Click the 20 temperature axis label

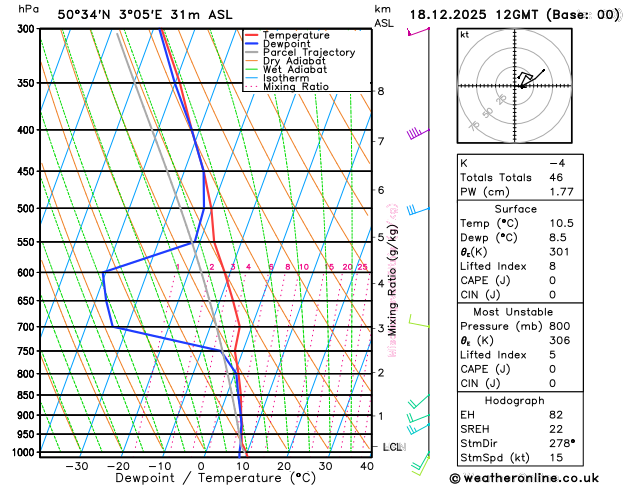[284, 466]
